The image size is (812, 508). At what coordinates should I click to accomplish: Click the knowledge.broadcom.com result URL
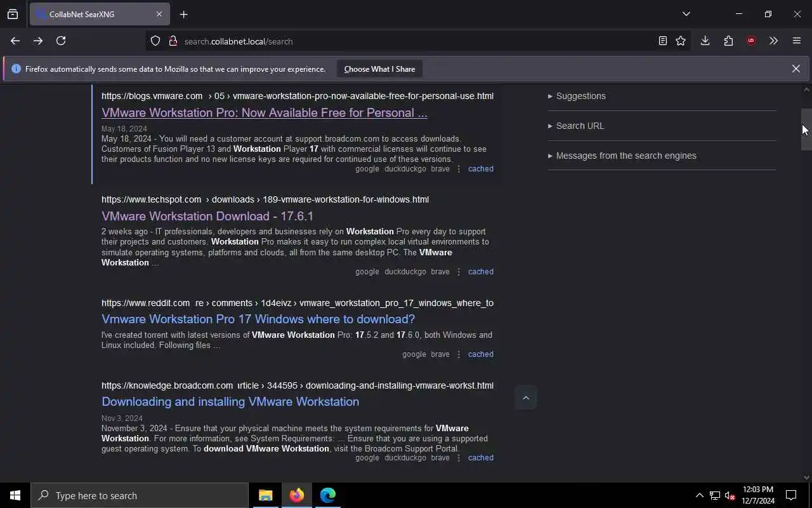(298, 385)
